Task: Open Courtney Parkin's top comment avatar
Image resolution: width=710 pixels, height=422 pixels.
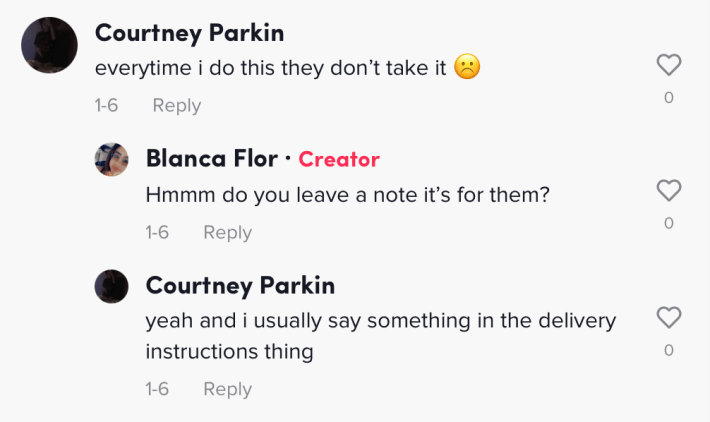Action: [49, 46]
